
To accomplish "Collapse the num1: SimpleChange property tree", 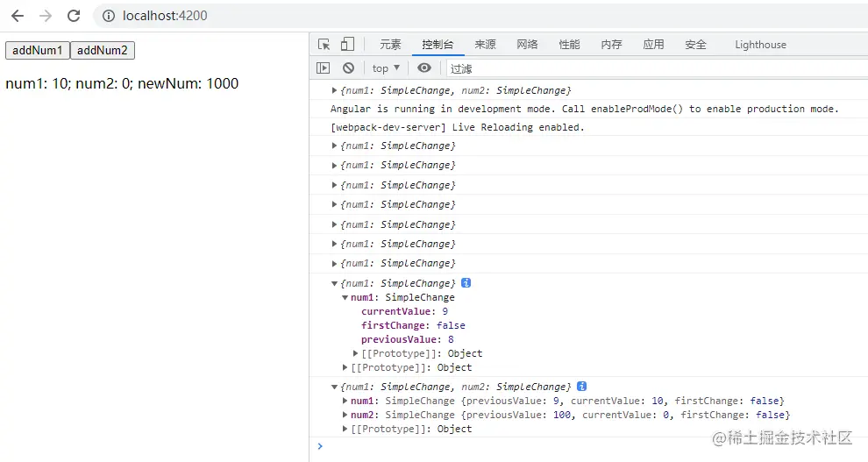I will tap(345, 298).
